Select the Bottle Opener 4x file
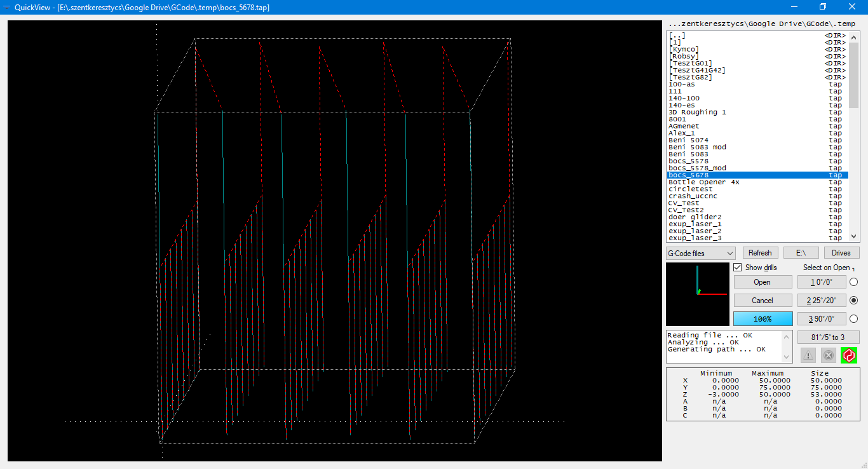This screenshot has width=868, height=469. coord(703,182)
